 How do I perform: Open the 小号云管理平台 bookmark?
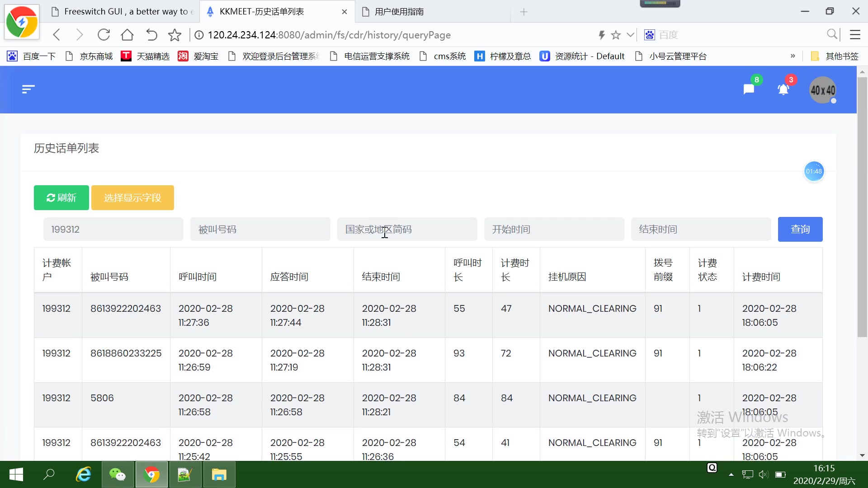click(x=671, y=56)
